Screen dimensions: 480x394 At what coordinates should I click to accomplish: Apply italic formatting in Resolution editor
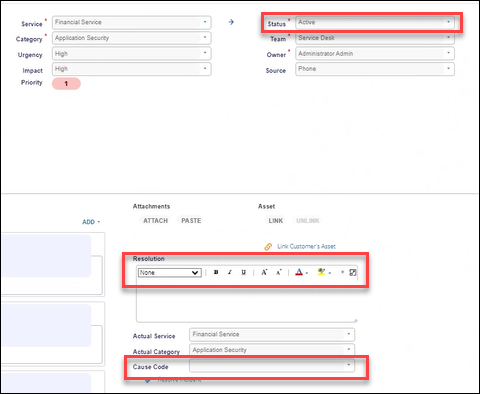point(230,272)
